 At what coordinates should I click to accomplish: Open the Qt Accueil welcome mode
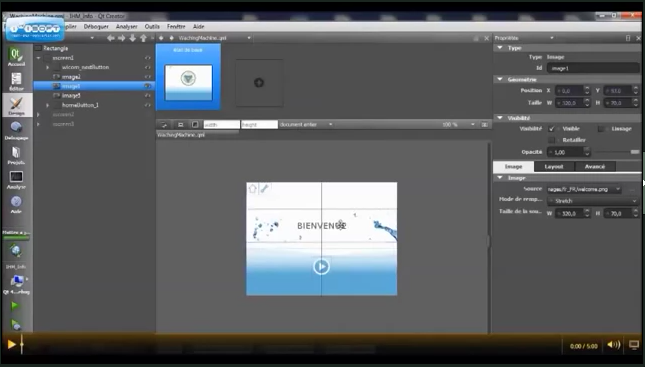(x=16, y=57)
